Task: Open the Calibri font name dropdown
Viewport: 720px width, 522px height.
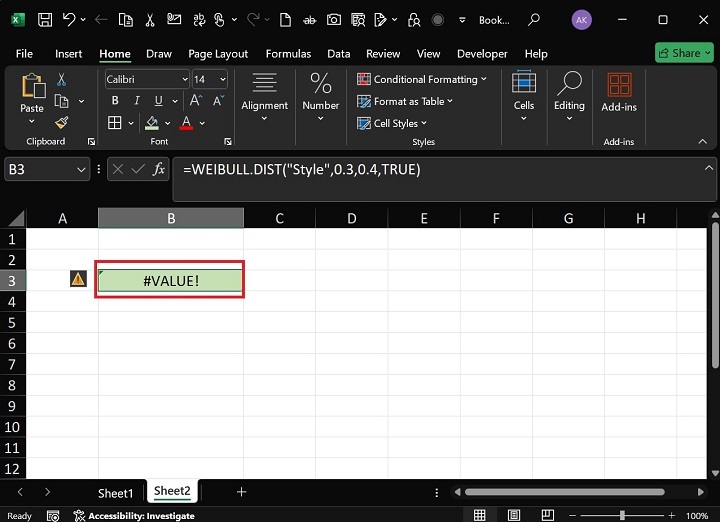Action: pos(147,79)
